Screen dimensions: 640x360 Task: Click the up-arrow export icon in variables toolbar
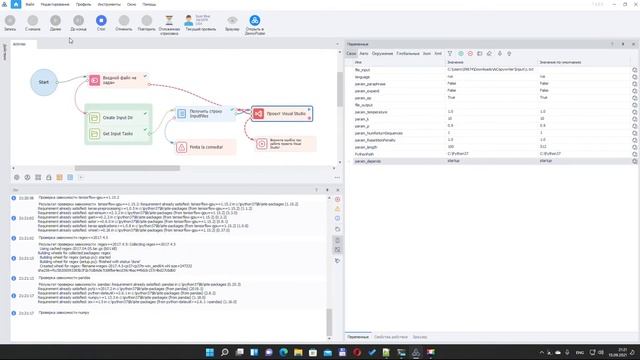click(509, 53)
